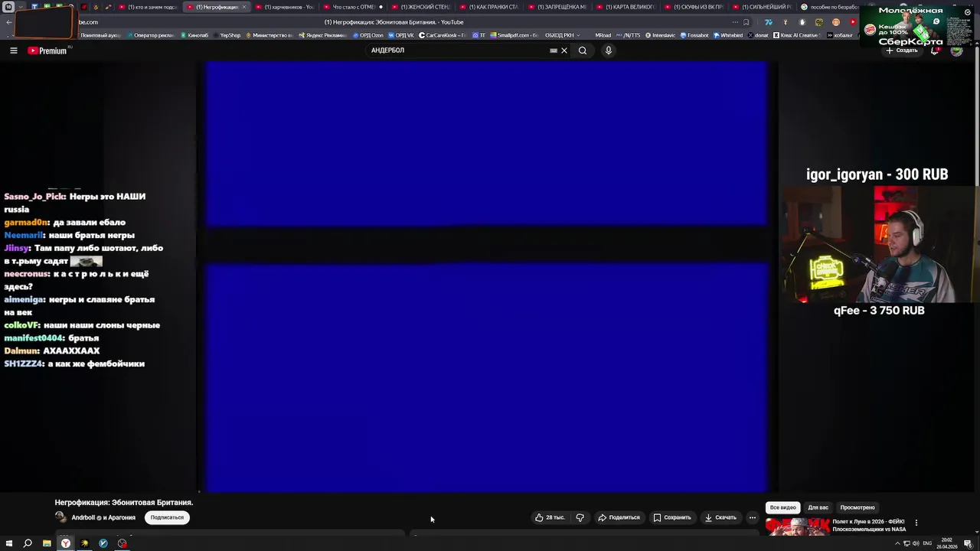This screenshot has width=980, height=551.
Task: Open bookmark Яндекс Рекламы
Action: tap(322, 35)
